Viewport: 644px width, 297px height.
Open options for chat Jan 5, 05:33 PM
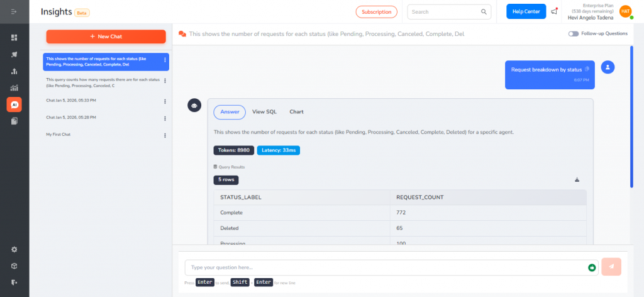tap(165, 101)
